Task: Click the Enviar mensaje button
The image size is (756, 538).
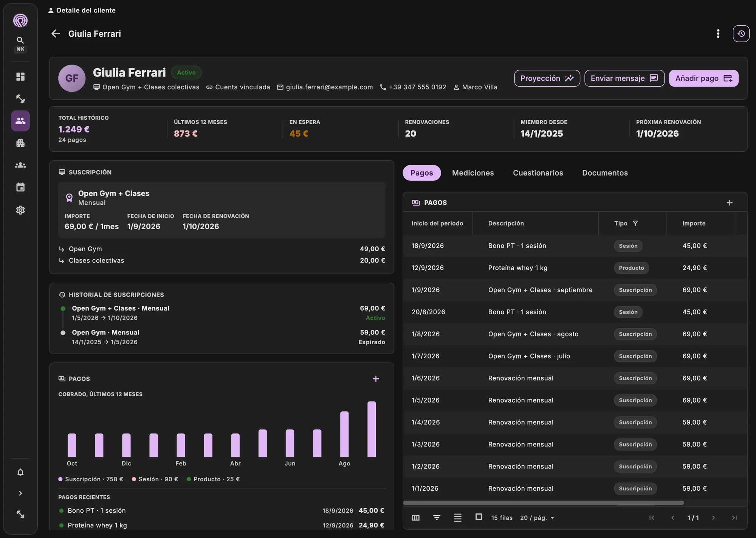Action: click(x=624, y=78)
